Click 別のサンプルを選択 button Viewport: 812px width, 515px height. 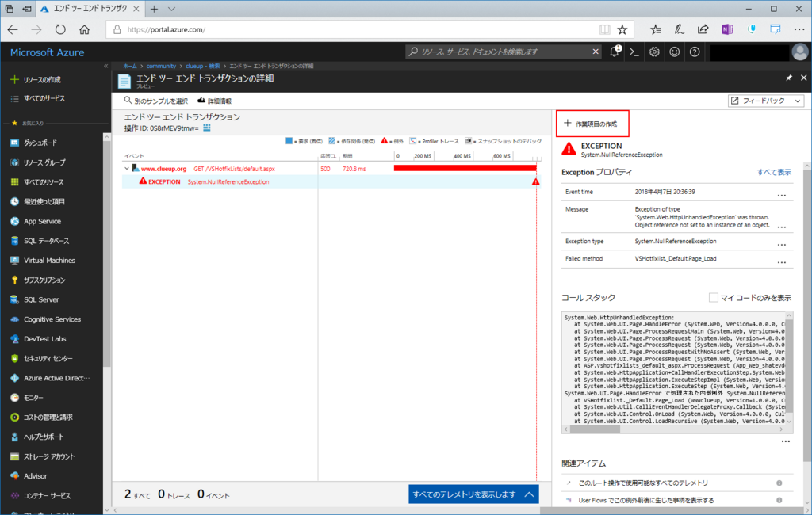(156, 101)
